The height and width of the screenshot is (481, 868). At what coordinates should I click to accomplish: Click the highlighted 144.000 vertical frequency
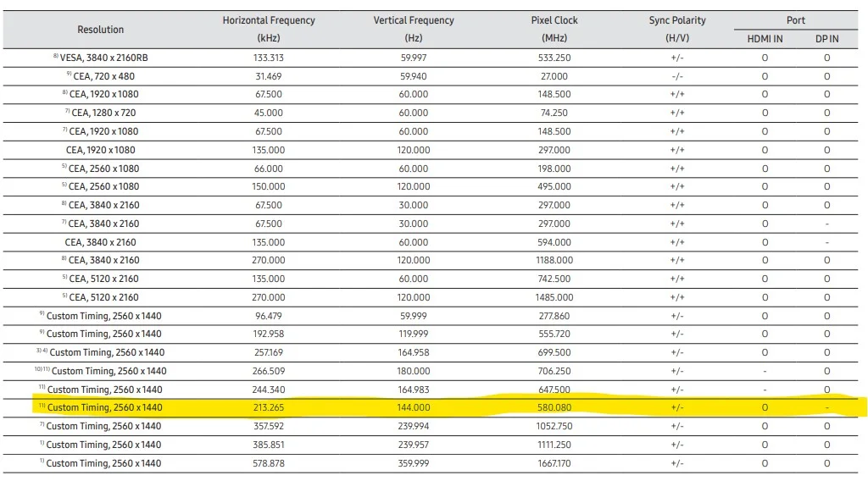click(414, 408)
